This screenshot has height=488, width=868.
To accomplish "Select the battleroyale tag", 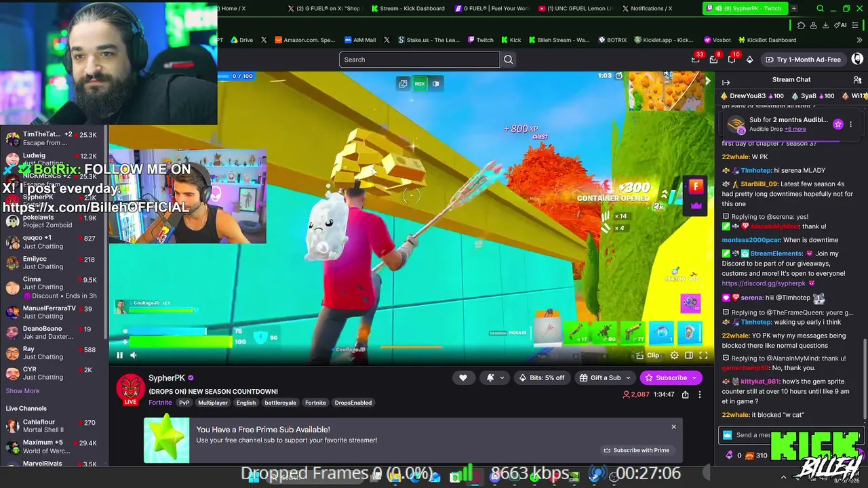I will click(281, 403).
